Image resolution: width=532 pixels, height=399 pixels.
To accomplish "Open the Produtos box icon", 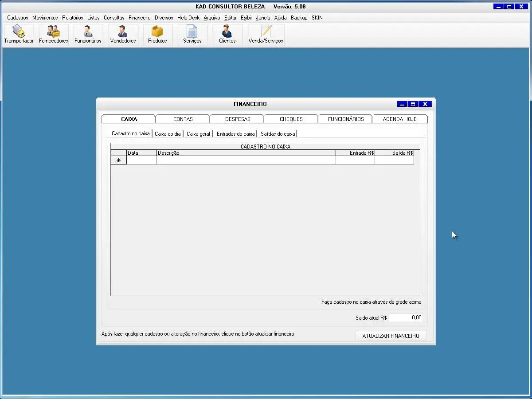I will click(x=157, y=34).
